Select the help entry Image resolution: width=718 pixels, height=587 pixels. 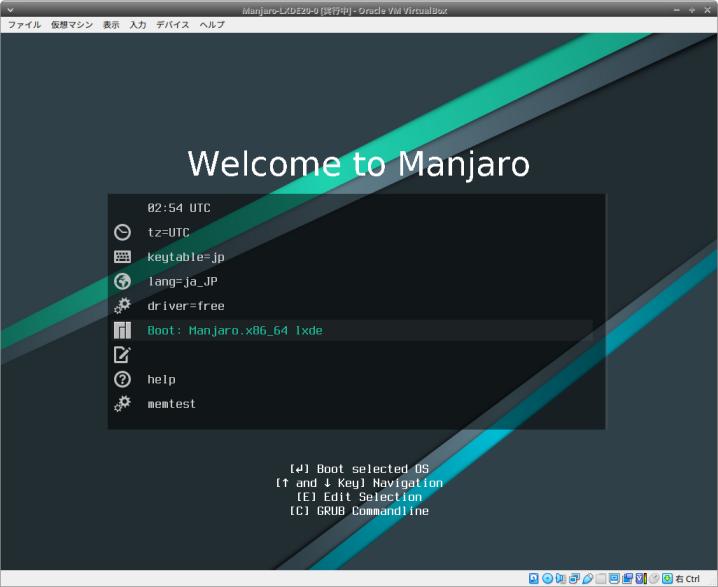point(161,380)
